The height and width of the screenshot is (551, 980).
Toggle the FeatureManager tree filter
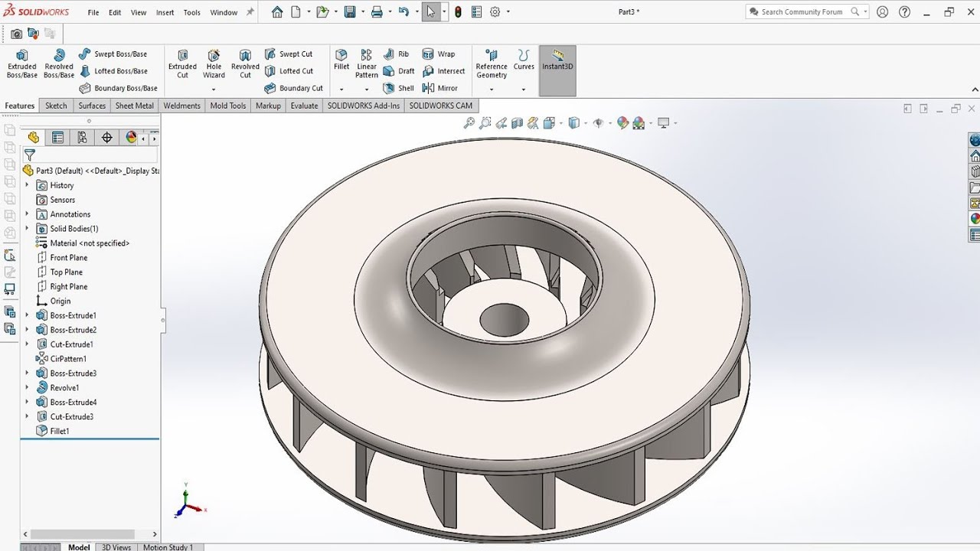[x=29, y=155]
